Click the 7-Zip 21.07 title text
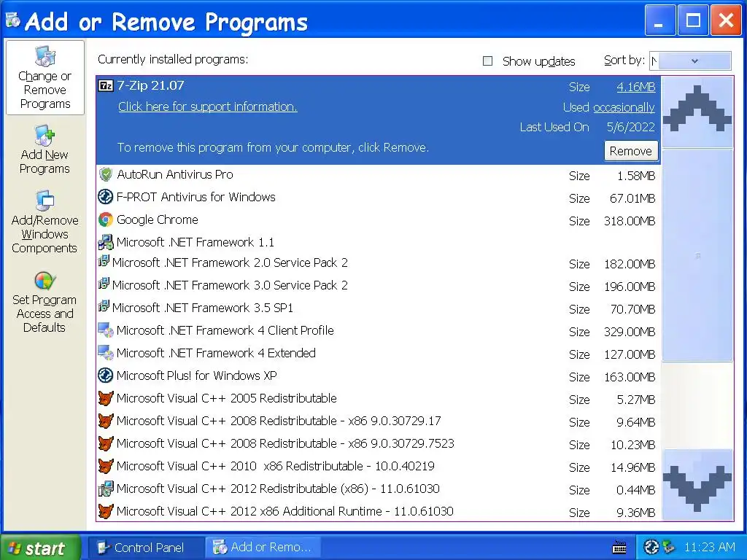This screenshot has width=747, height=560. tap(150, 86)
